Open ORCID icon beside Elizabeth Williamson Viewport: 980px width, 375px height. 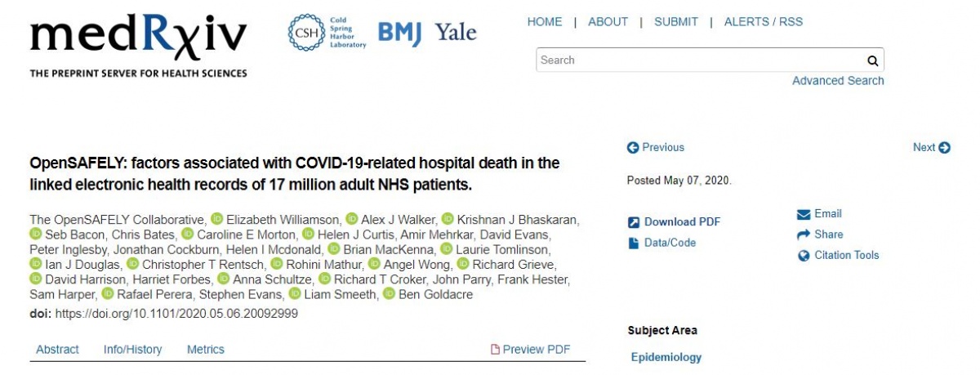pos(216,219)
